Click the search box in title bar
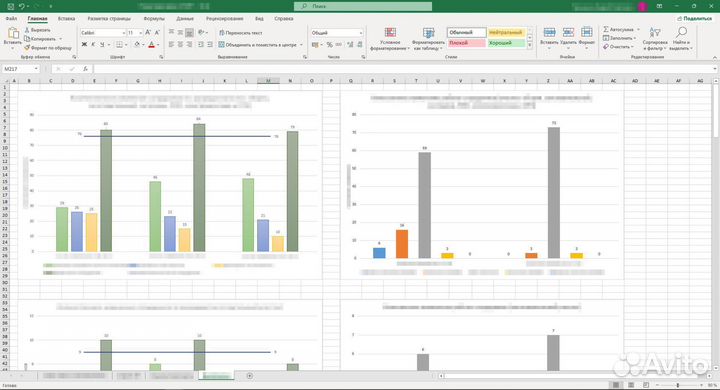The width and height of the screenshot is (720, 390). pos(363,6)
